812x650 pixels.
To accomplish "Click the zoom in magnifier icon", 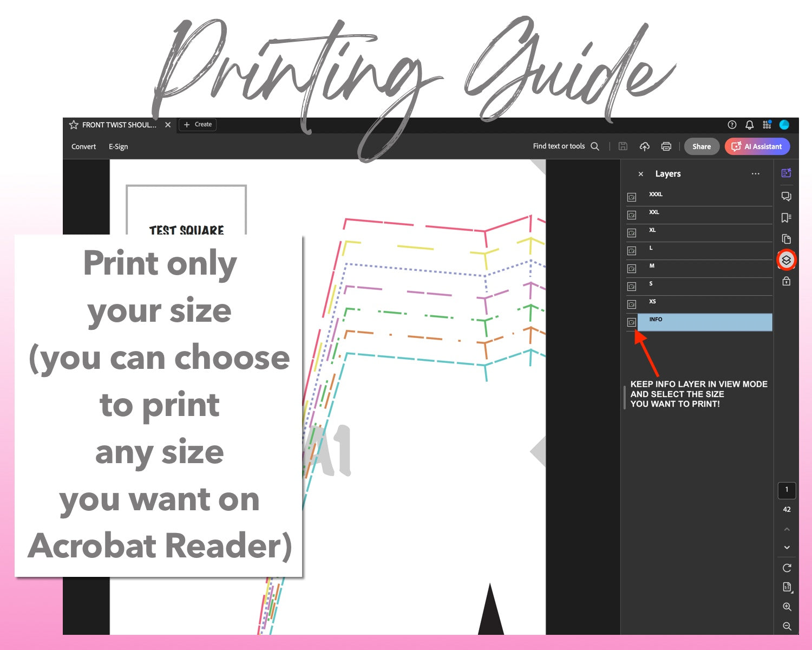I will tap(787, 607).
